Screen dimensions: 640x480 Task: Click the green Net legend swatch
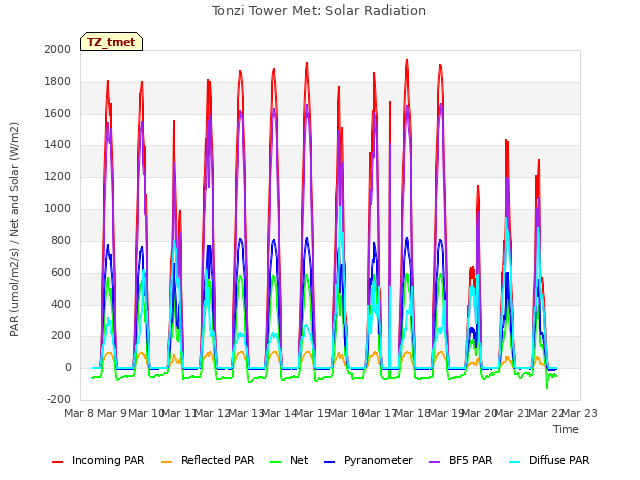click(276, 462)
